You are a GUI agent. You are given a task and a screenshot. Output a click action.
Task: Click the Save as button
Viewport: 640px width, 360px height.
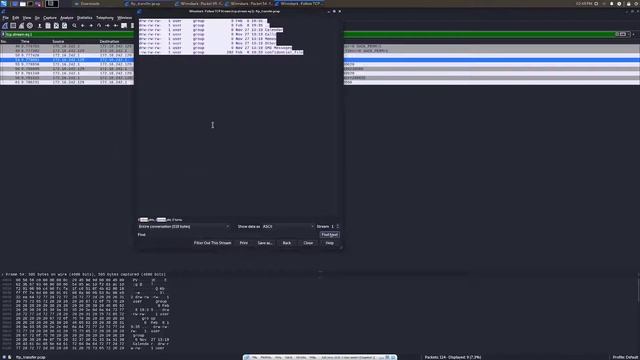point(264,243)
